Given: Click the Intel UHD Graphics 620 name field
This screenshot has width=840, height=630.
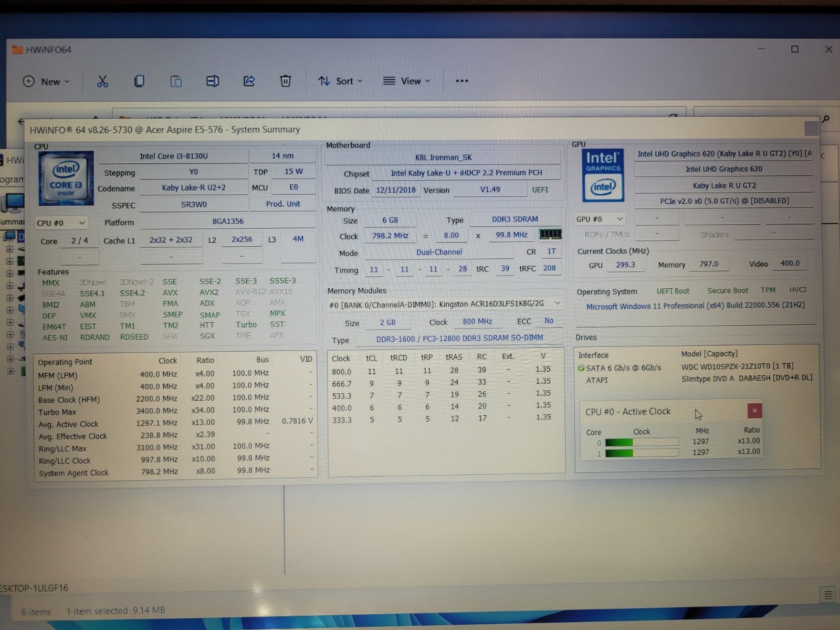Looking at the screenshot, I should [723, 169].
